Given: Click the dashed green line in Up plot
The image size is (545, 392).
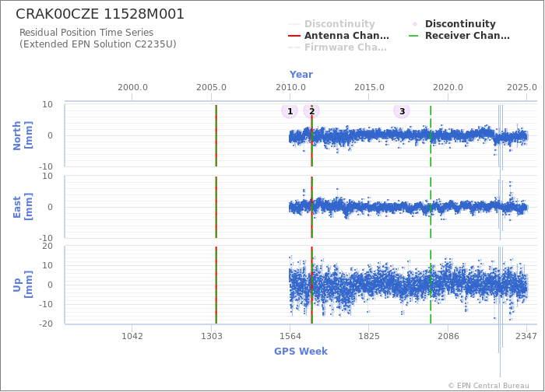Looking at the screenshot, I should point(431,285).
